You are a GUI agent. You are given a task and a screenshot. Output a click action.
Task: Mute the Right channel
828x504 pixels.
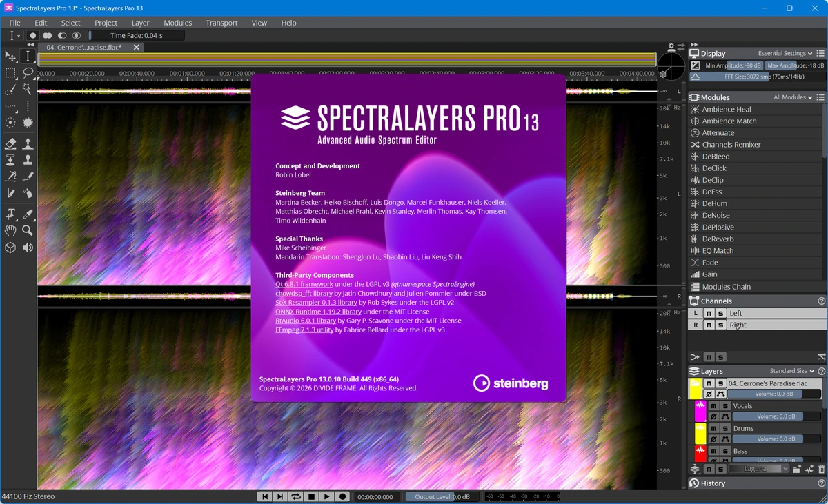709,325
